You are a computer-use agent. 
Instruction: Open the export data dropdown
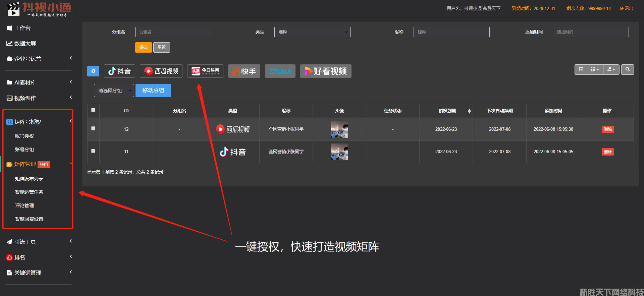click(611, 69)
